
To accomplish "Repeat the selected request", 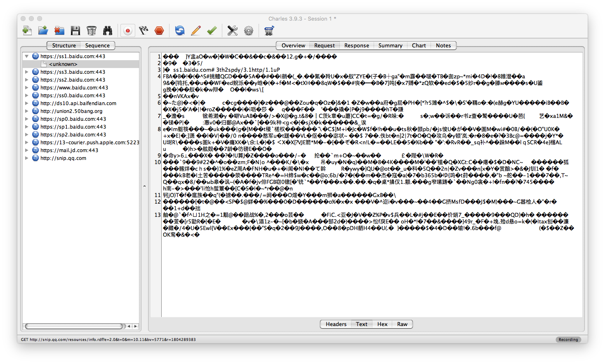I will click(179, 31).
